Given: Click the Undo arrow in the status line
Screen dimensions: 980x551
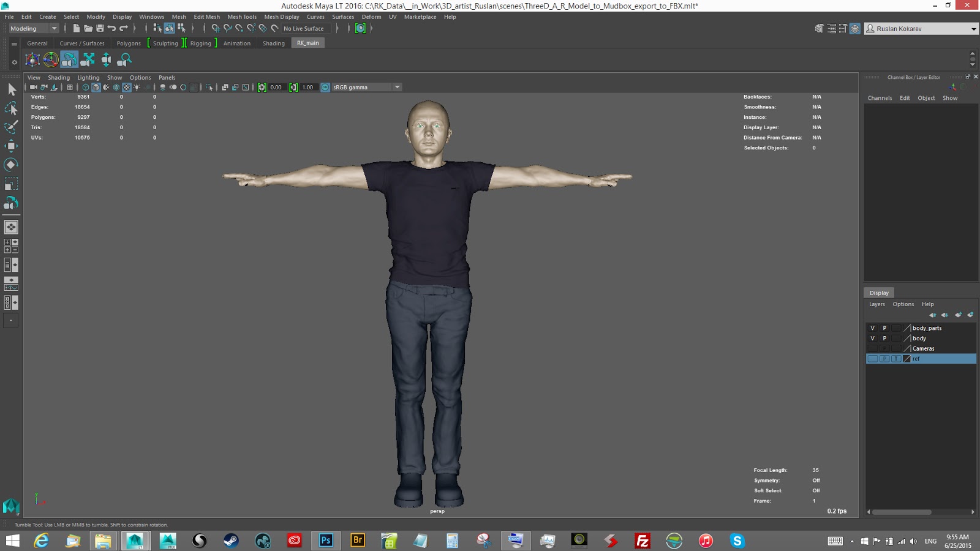Looking at the screenshot, I should [x=111, y=28].
